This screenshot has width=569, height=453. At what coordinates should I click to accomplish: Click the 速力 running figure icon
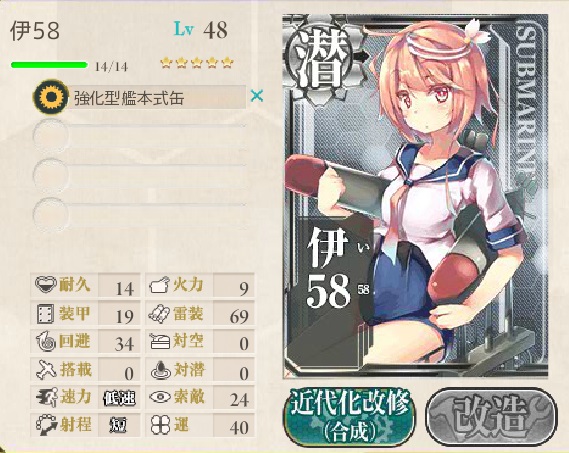click(47, 397)
